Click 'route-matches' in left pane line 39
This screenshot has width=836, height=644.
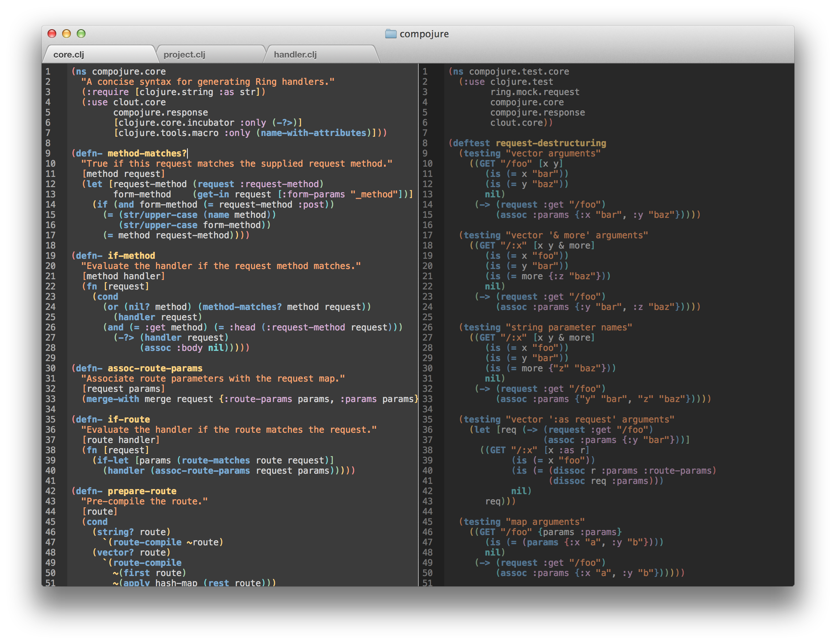[216, 461]
